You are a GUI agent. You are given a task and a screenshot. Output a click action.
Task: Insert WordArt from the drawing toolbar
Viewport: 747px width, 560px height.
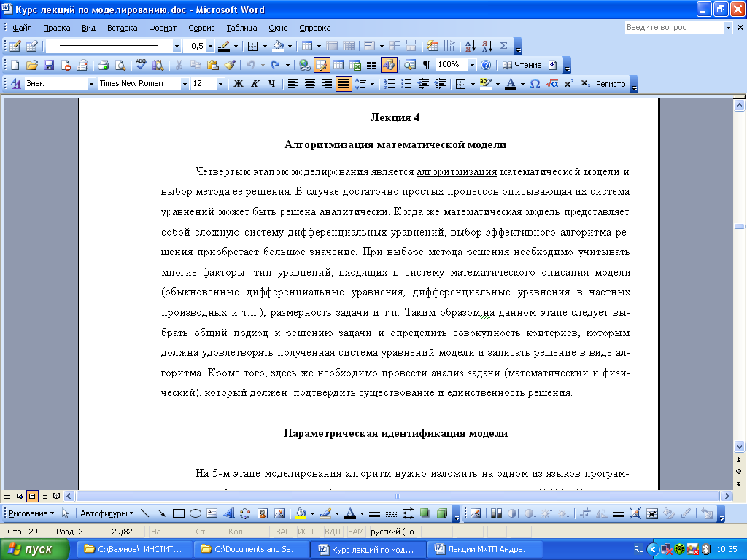pyautogui.click(x=228, y=513)
